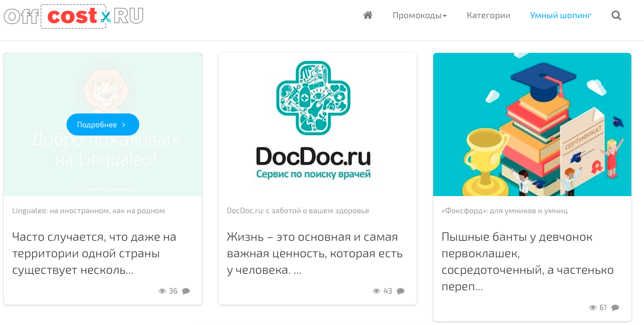The height and width of the screenshot is (325, 644).
Task: Open the DocDoc.ru article title link
Action: coord(298,211)
